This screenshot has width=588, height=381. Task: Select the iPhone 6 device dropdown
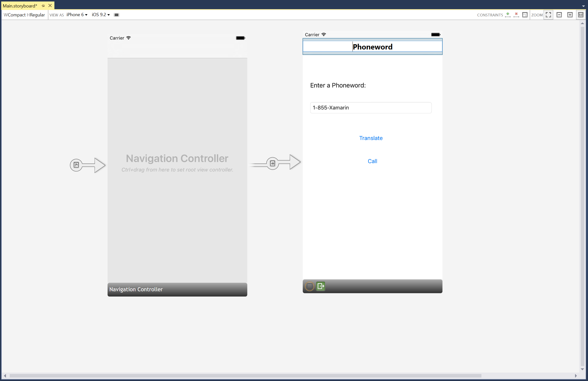(x=76, y=15)
